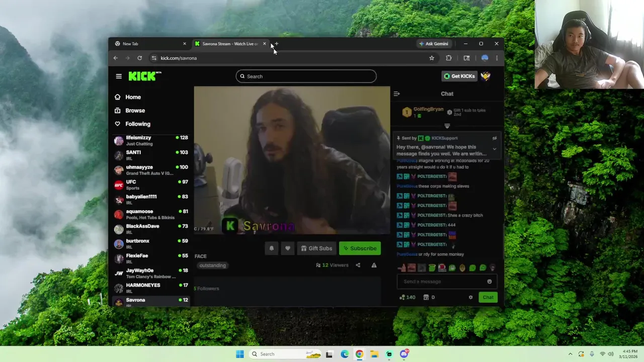Close the Savrona Stream tab
The width and height of the screenshot is (644, 362).
coord(265,44)
